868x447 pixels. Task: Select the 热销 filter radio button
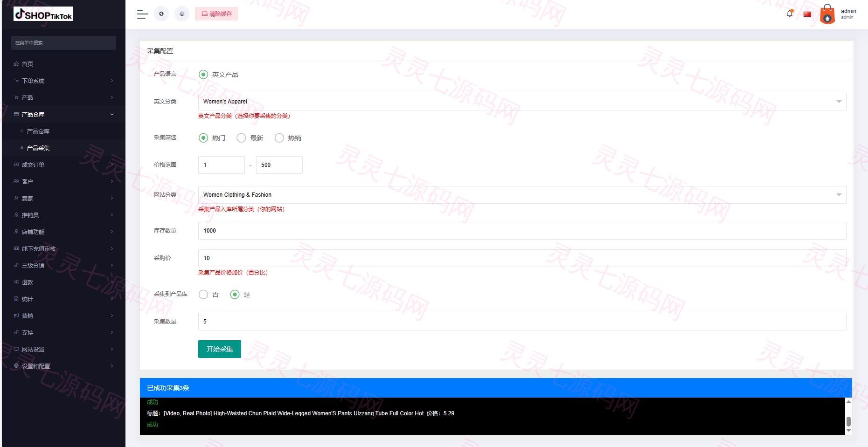pyautogui.click(x=279, y=138)
